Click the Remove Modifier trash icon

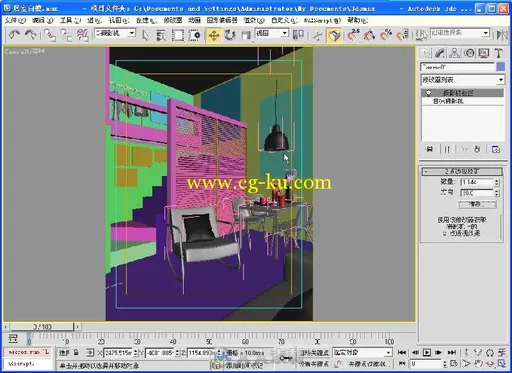(x=477, y=149)
